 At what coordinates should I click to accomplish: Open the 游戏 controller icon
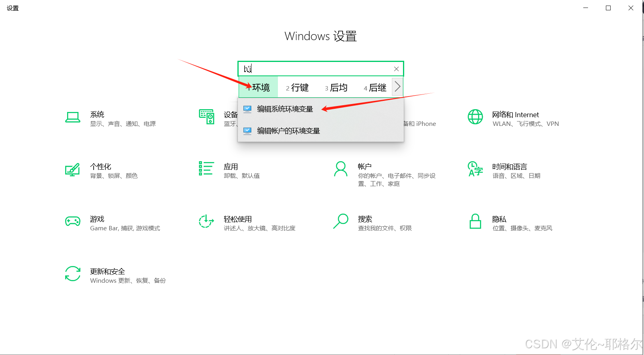pyautogui.click(x=73, y=221)
